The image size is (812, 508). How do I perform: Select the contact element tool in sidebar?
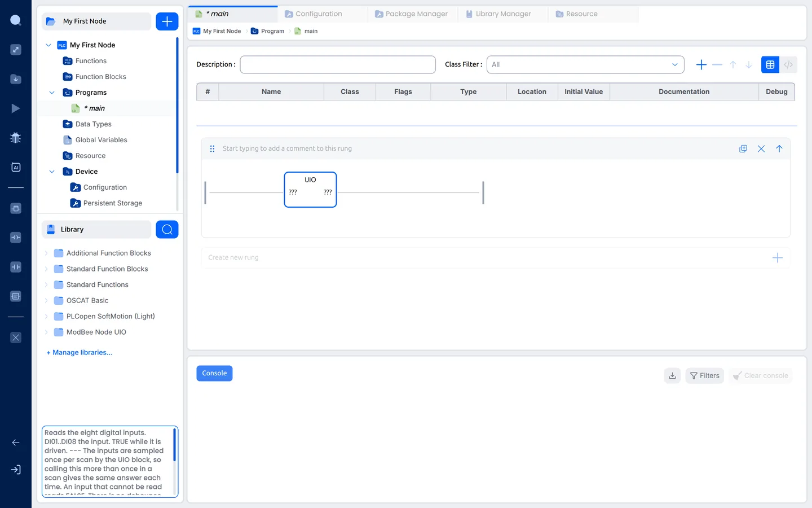[x=16, y=267]
